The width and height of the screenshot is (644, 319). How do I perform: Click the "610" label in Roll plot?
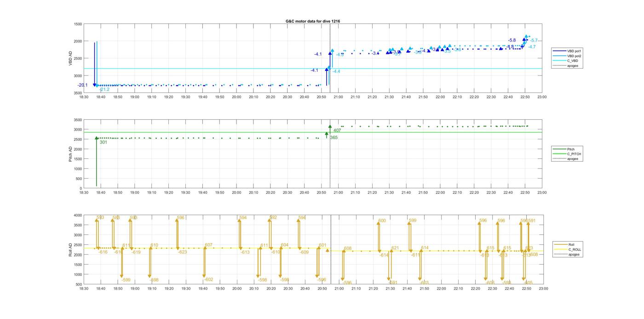154,245
